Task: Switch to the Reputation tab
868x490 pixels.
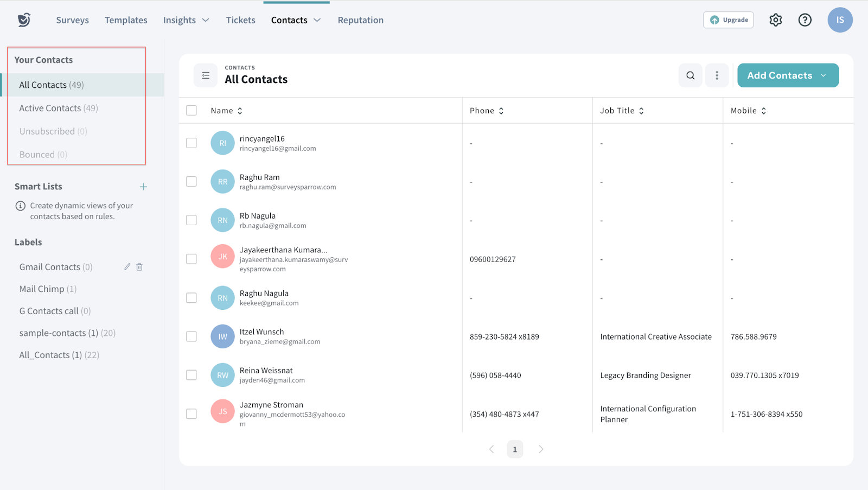Action: click(x=360, y=20)
